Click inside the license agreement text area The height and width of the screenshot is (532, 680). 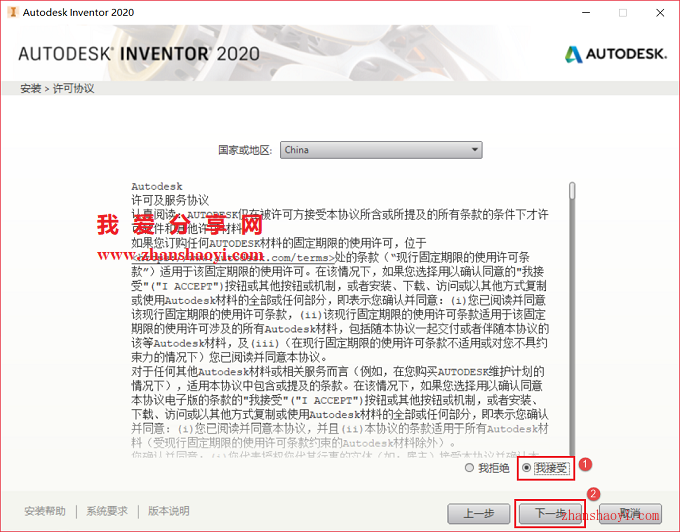[340, 319]
